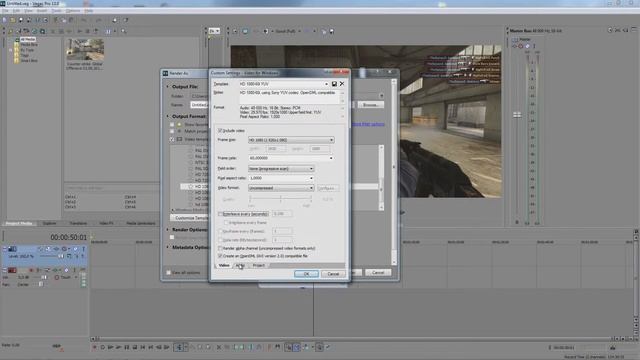Screen dimensions: 640x360
Task: Toggle Create an OpenDML compatible file checkbox
Action: click(x=220, y=256)
